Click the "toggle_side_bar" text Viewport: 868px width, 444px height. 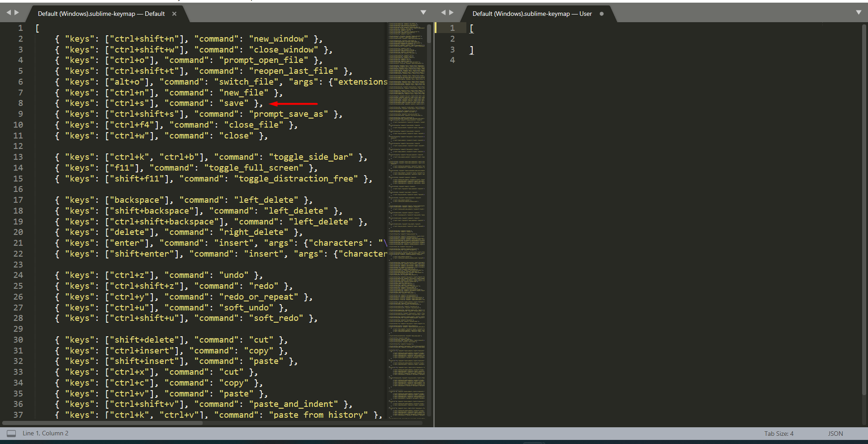[x=311, y=157]
